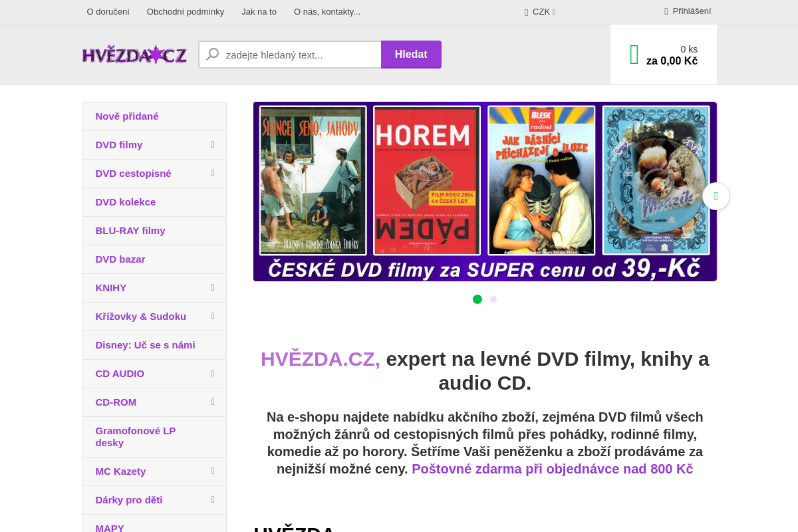Expand the DVD filmy submenu arrow
The width and height of the screenshot is (798, 532).
213,144
